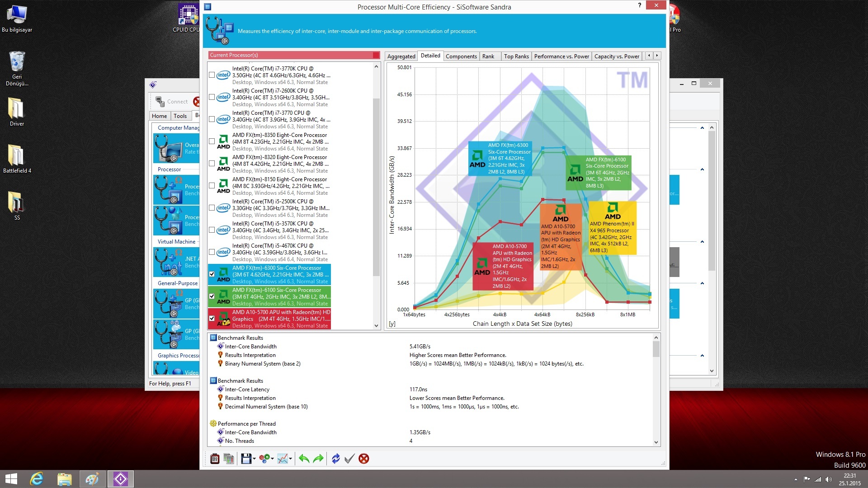Cancel with the red X circle icon
The height and width of the screenshot is (488, 868).
click(363, 459)
